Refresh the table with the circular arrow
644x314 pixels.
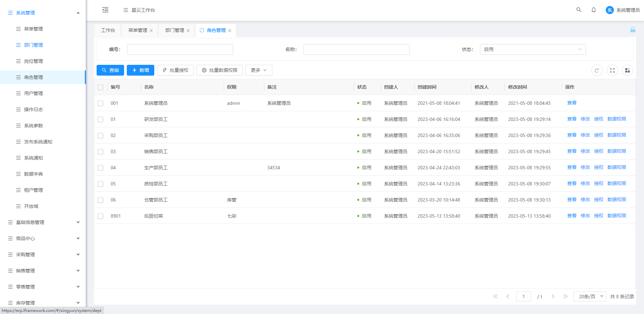(597, 70)
